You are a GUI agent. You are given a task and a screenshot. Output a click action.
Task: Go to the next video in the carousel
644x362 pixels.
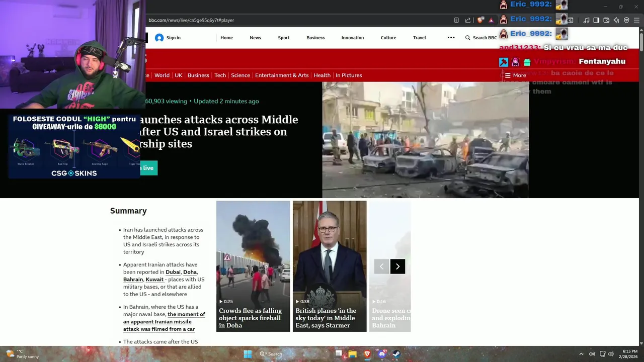point(397,266)
